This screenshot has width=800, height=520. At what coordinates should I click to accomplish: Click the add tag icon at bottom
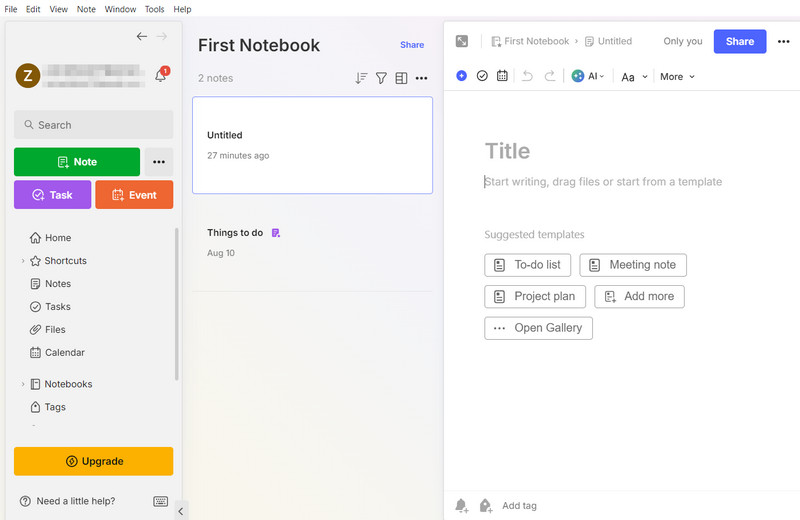point(486,506)
